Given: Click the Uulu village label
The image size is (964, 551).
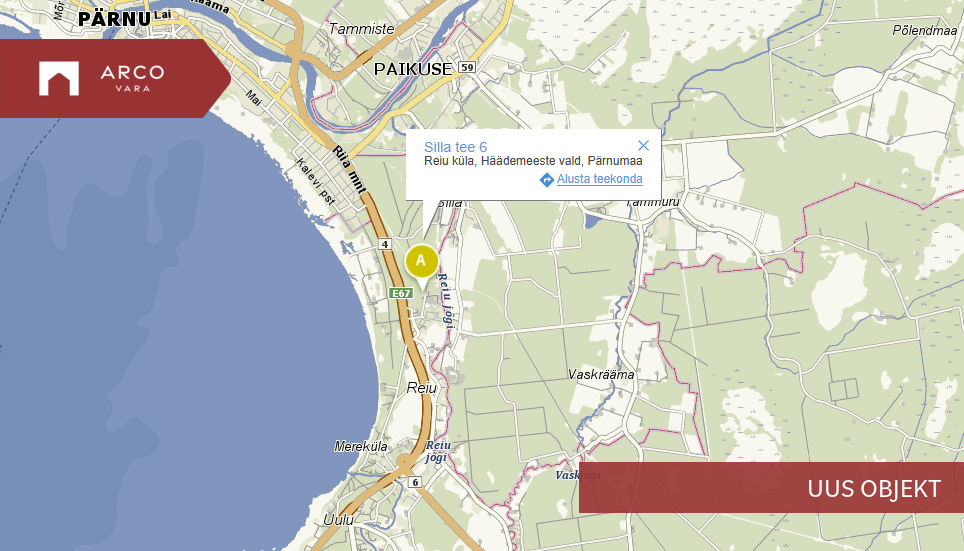Looking at the screenshot, I should click(x=338, y=520).
